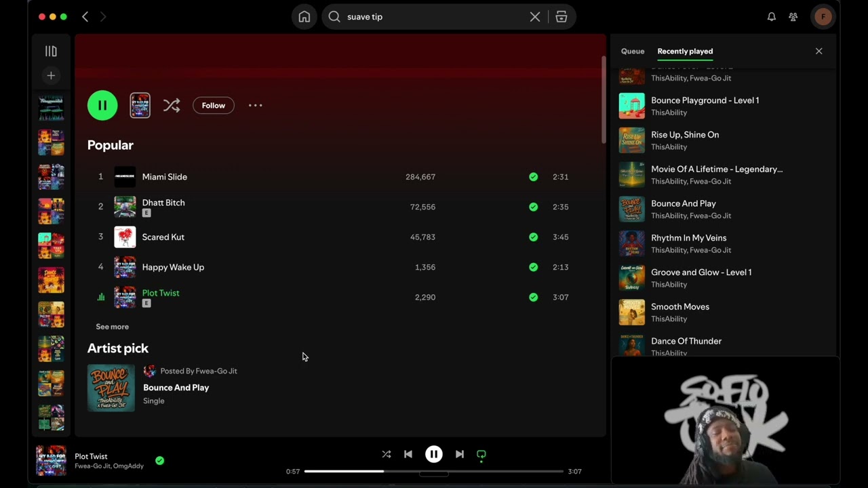Open the Bounce And Play artist pick cover

tap(111, 388)
